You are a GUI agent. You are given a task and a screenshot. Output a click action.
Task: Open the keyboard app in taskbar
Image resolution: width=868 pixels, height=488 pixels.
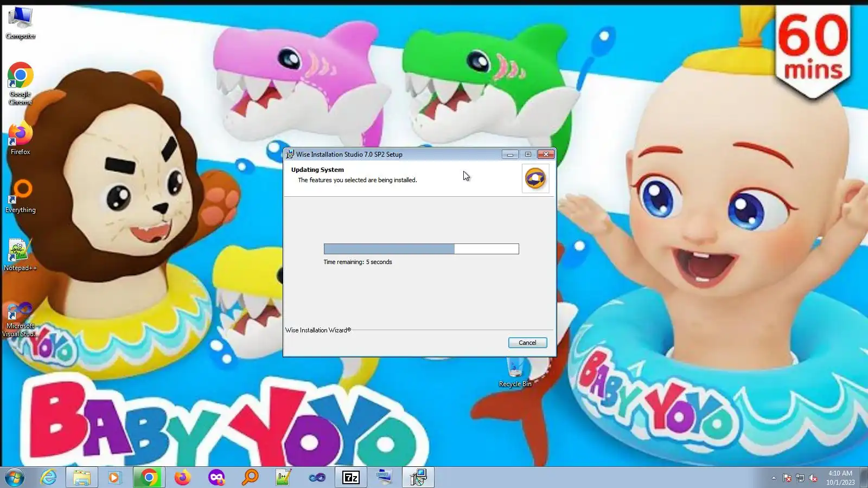click(x=385, y=478)
